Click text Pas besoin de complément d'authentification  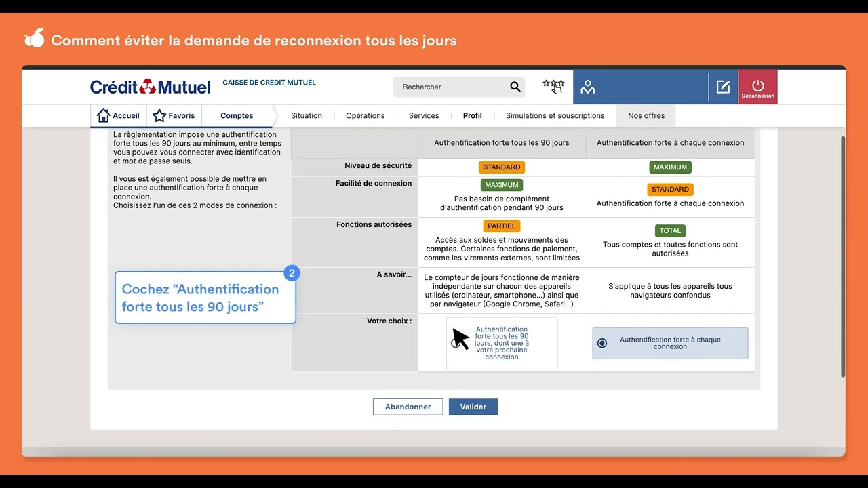tap(502, 203)
